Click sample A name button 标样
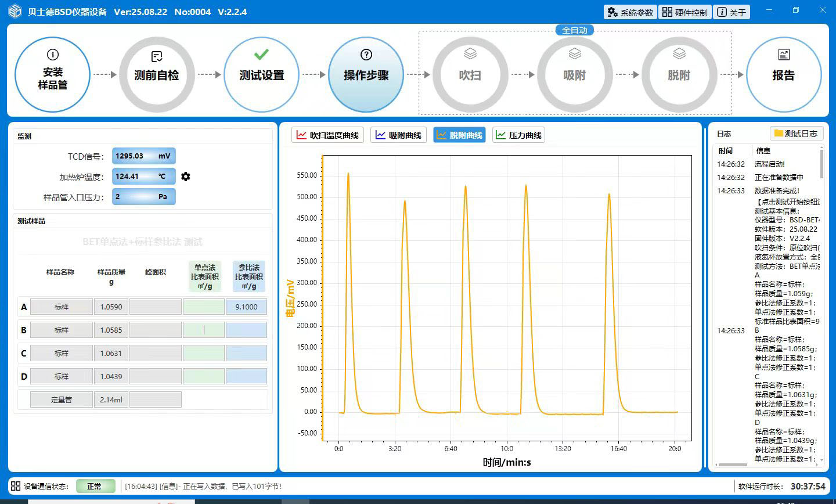The height and width of the screenshot is (504, 836). (62, 307)
